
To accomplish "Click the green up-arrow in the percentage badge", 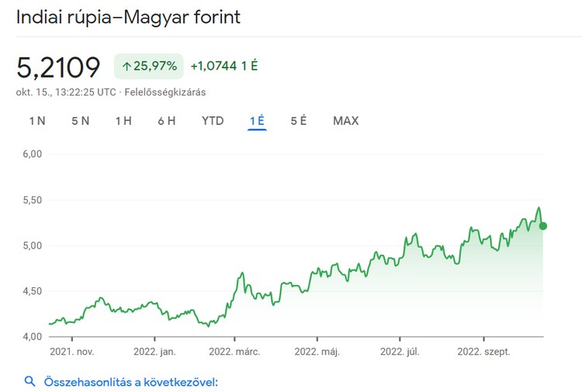I will [x=126, y=66].
